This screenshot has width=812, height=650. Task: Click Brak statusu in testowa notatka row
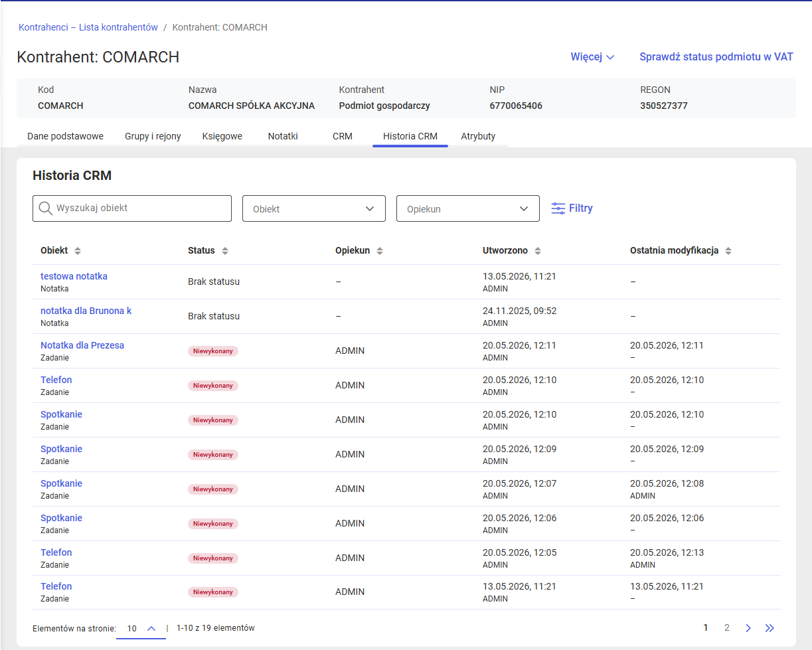click(214, 282)
